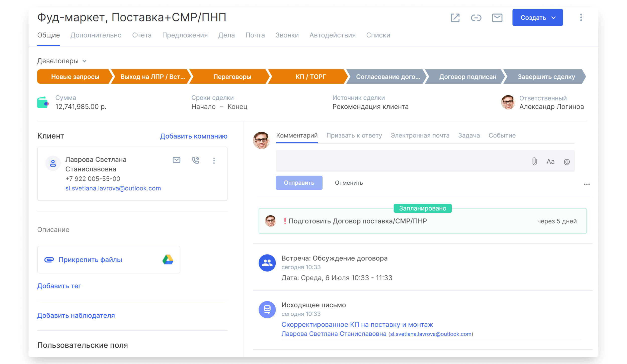Mention a user with the @ icon
The width and height of the screenshot is (627, 364).
pos(567,162)
